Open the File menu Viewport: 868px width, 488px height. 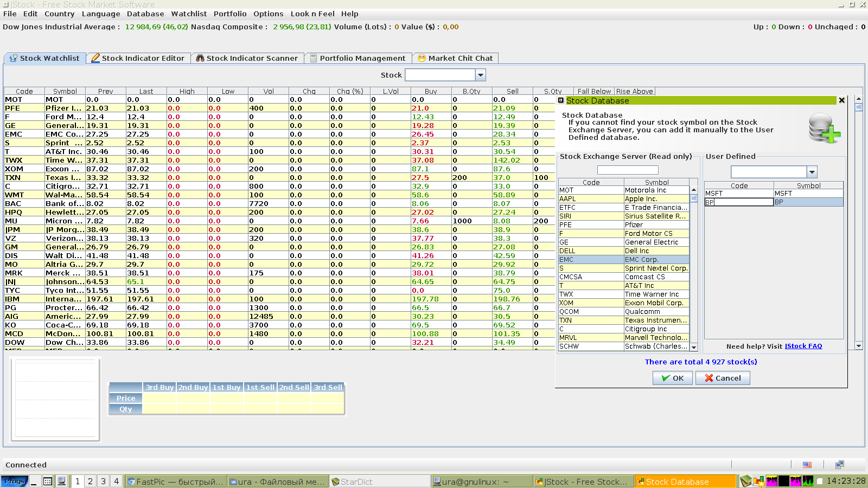click(x=10, y=14)
